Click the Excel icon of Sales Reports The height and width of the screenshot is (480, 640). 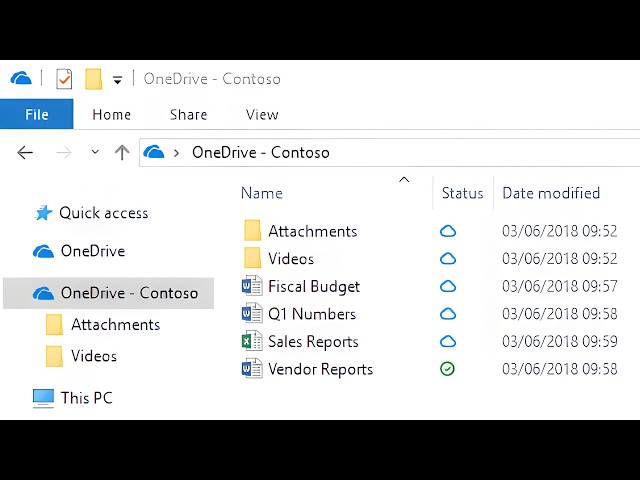coord(252,341)
